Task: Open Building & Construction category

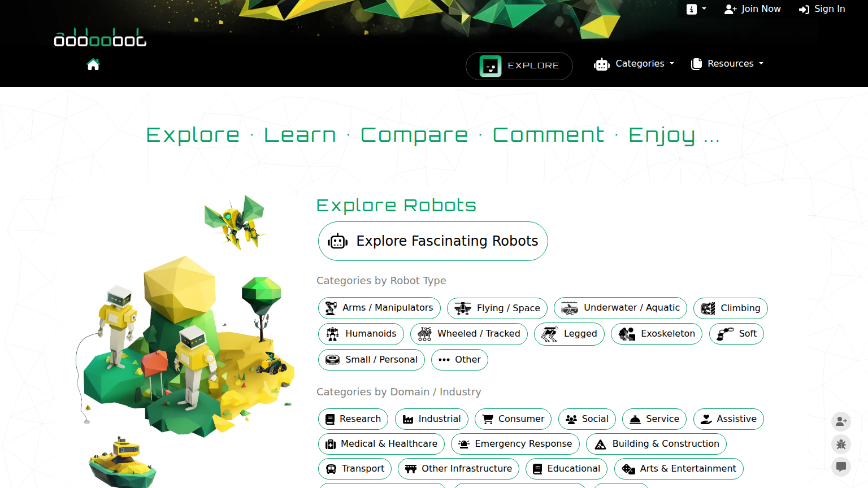Action: click(656, 444)
